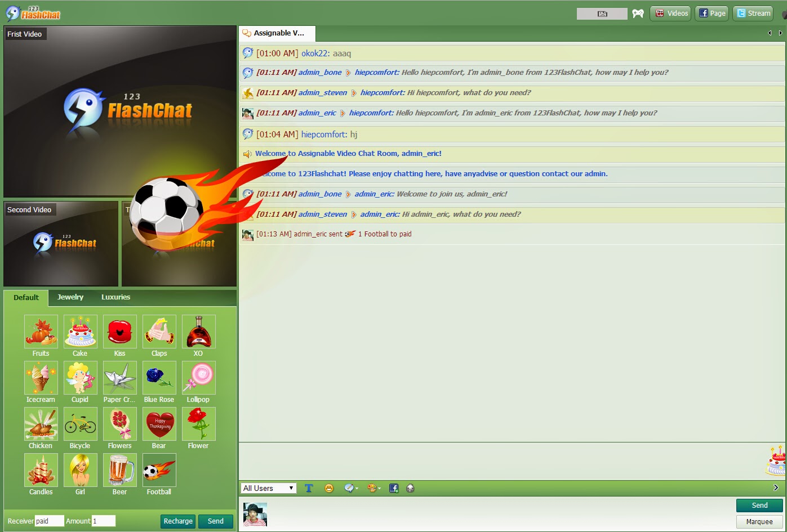Image resolution: width=787 pixels, height=532 pixels.
Task: Select the Assignable Video room tab
Action: [x=277, y=33]
